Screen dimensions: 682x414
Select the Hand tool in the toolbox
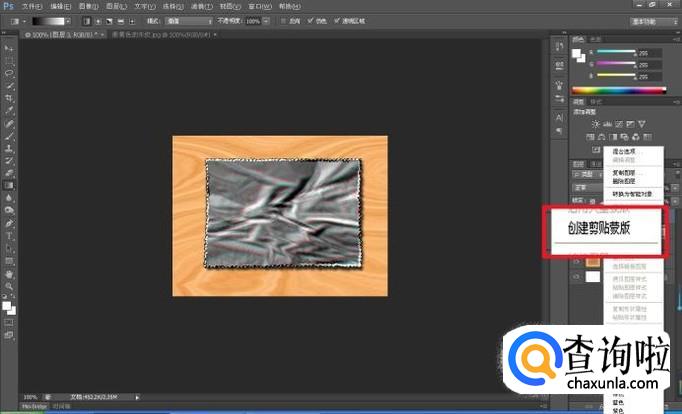(x=9, y=273)
